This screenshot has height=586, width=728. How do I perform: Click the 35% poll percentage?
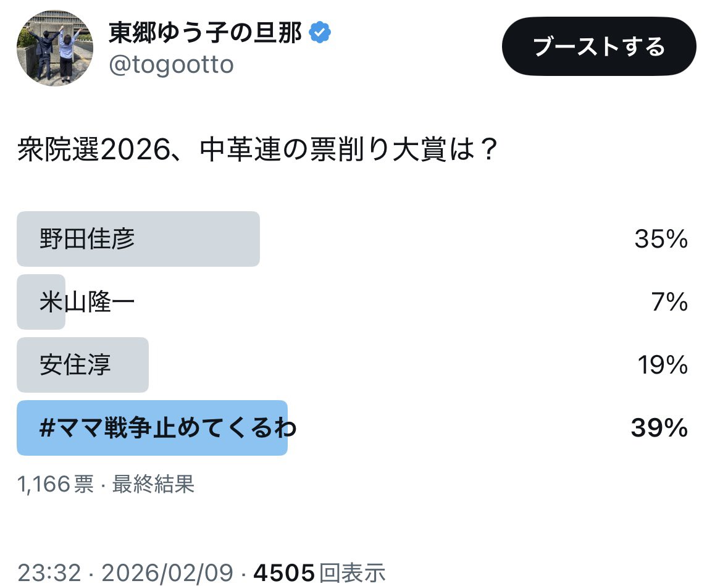click(661, 240)
